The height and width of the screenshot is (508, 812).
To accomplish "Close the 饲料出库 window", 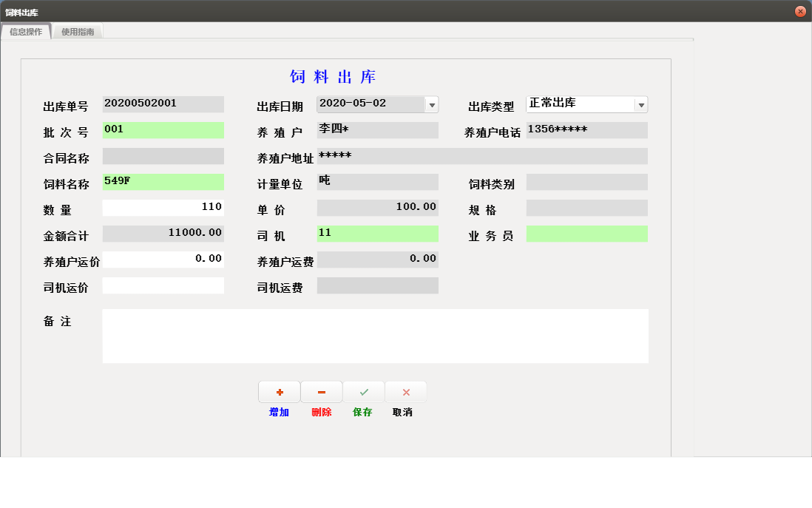I will point(800,11).
